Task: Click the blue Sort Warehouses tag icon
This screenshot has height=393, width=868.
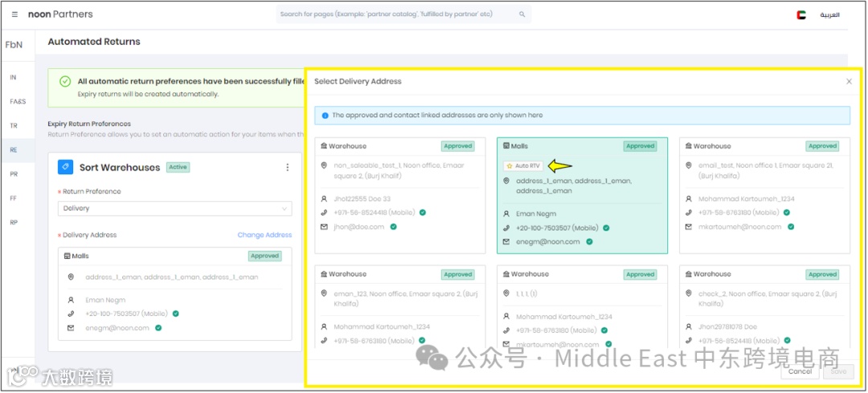Action: tap(65, 167)
